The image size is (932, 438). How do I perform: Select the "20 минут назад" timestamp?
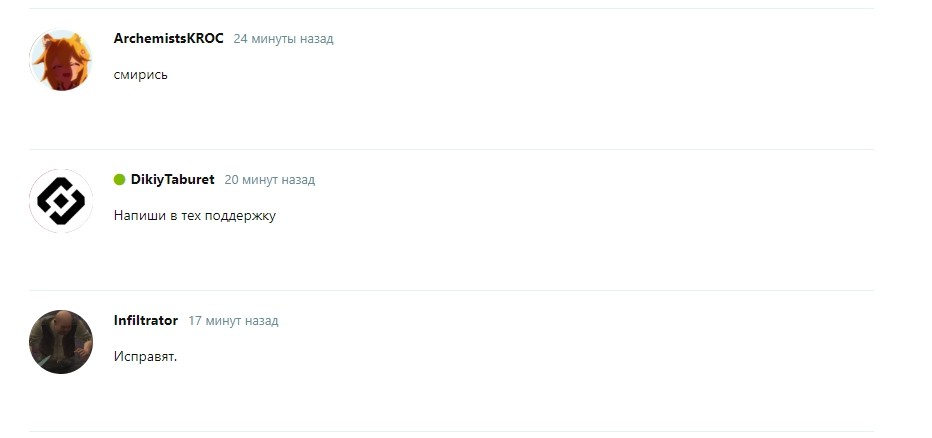coord(270,179)
